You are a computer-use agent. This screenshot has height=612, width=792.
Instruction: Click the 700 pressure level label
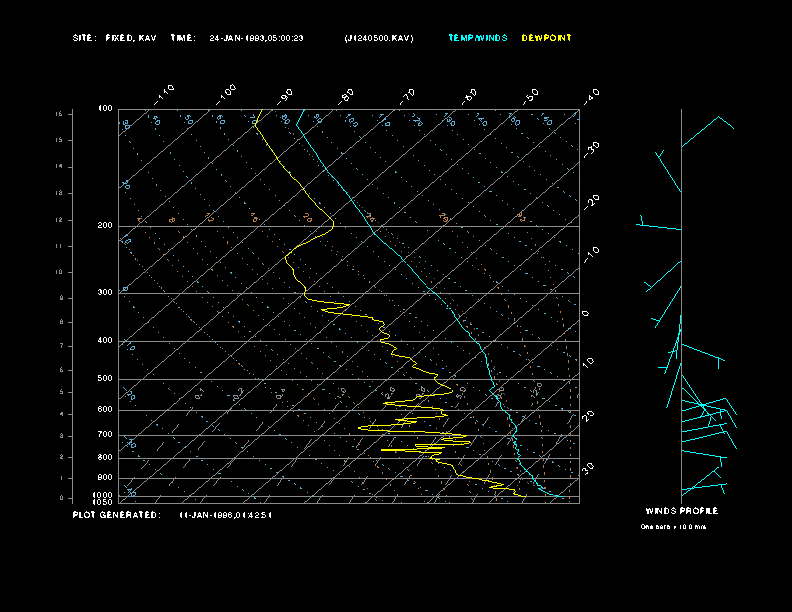(x=105, y=434)
